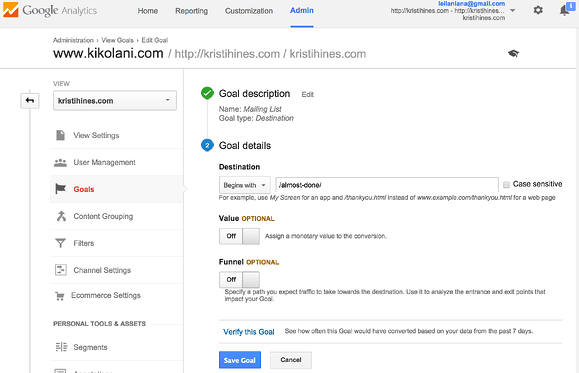Open the settings gear icon
Screen dimensions: 579x373
[x=538, y=10]
